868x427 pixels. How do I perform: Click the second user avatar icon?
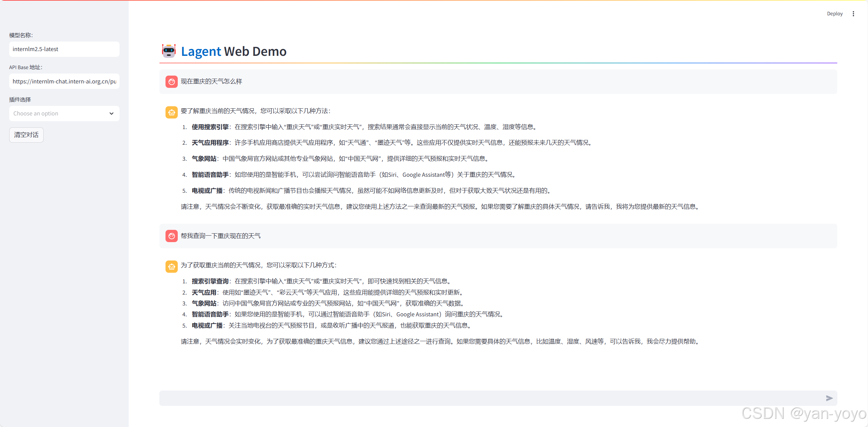[x=171, y=236]
